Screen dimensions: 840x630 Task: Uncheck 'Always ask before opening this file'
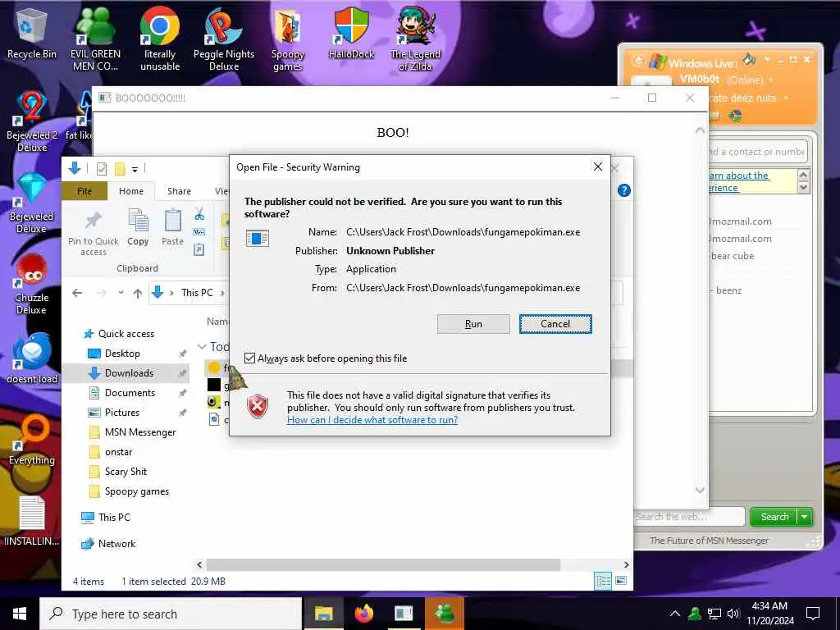[249, 358]
